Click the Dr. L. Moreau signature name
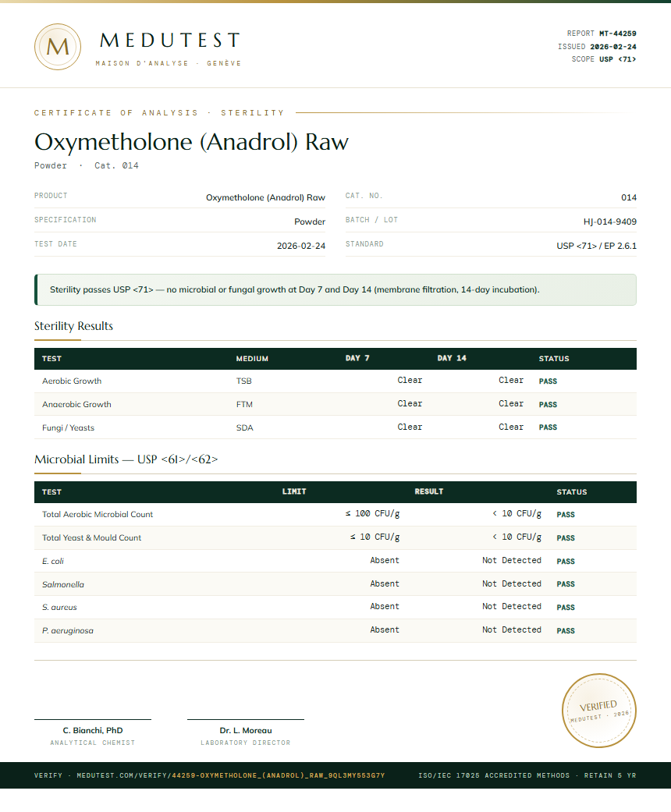This screenshot has height=812, width=671. [x=246, y=731]
